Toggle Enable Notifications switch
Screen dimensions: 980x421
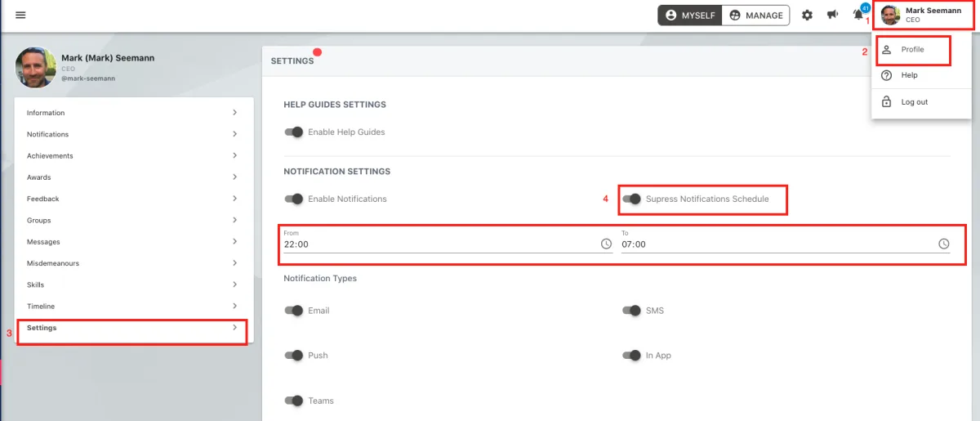(x=294, y=199)
